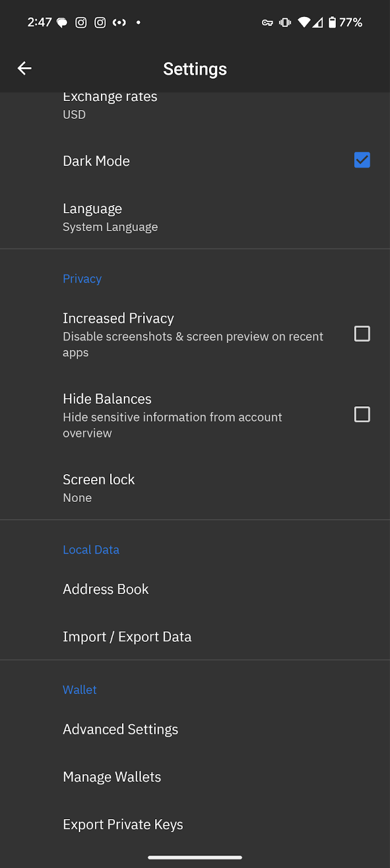Tap the VPN key status icon

tap(267, 23)
